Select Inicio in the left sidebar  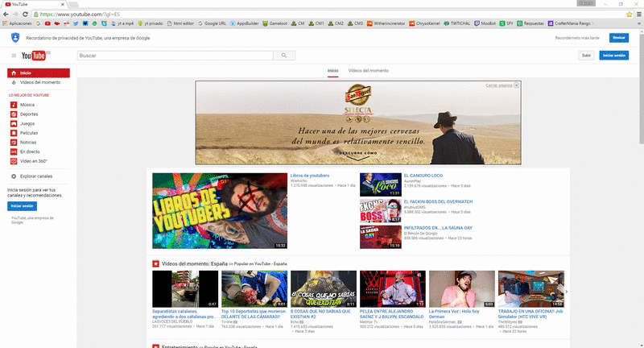(38, 73)
